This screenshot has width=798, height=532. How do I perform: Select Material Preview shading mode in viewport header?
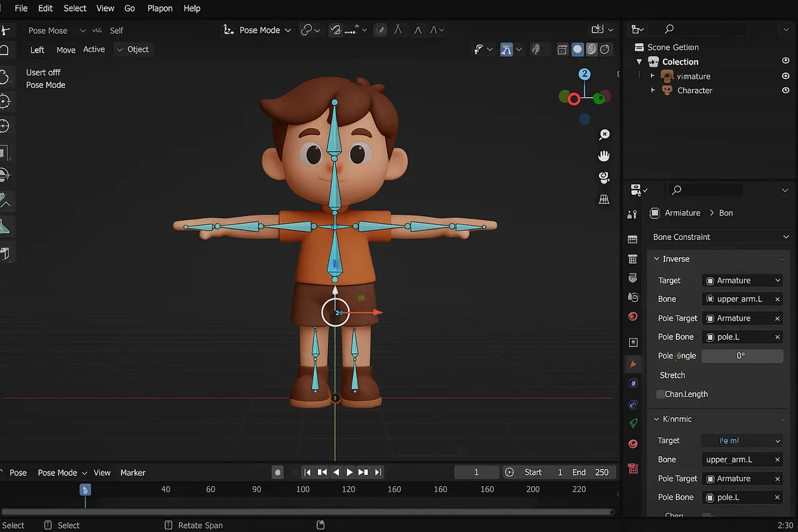591,49
